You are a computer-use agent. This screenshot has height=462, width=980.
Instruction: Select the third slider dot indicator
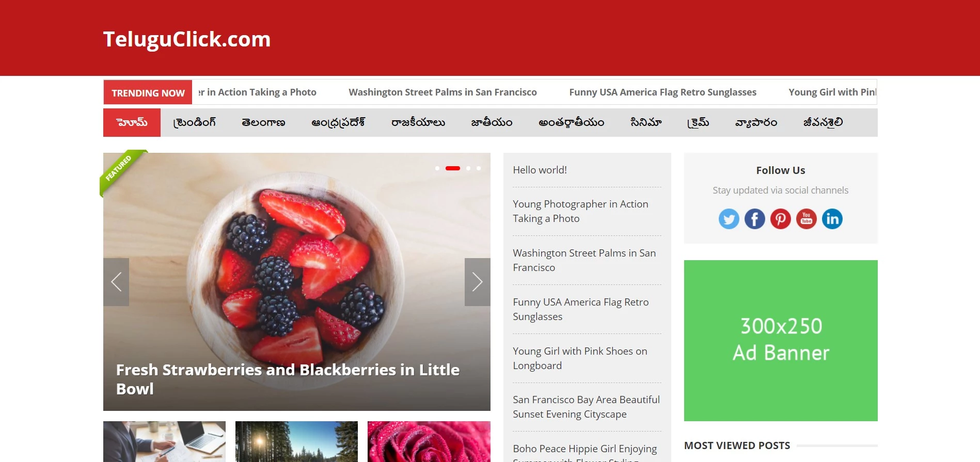[x=468, y=168]
